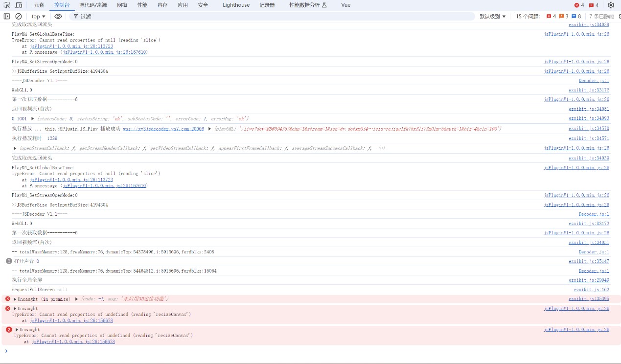Switch to the Lighthouse tab
Screen dimensions: 621x364
pyautogui.click(x=236, y=5)
